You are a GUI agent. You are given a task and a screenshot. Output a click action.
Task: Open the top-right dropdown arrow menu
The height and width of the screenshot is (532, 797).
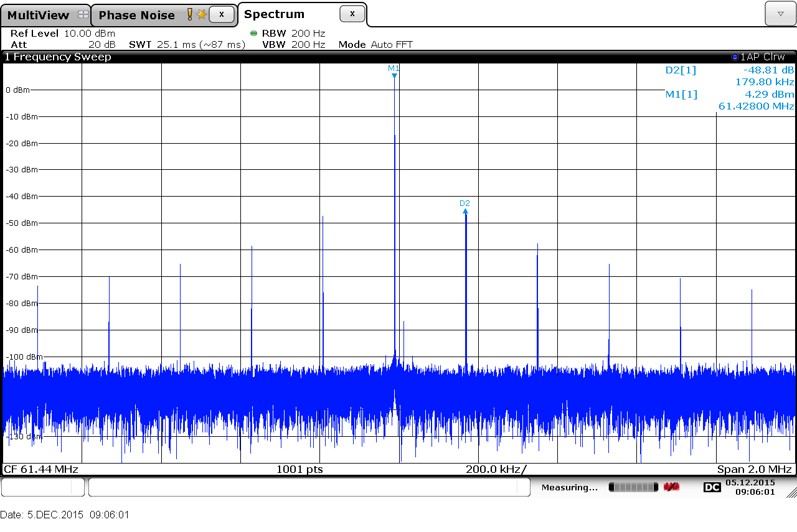coord(780,13)
